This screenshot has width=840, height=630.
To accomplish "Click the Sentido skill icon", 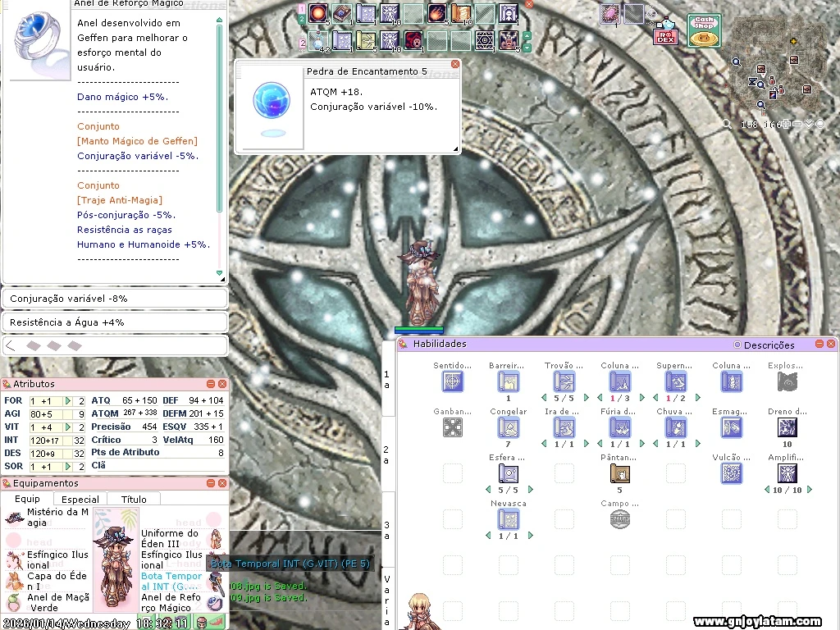I will (453, 381).
